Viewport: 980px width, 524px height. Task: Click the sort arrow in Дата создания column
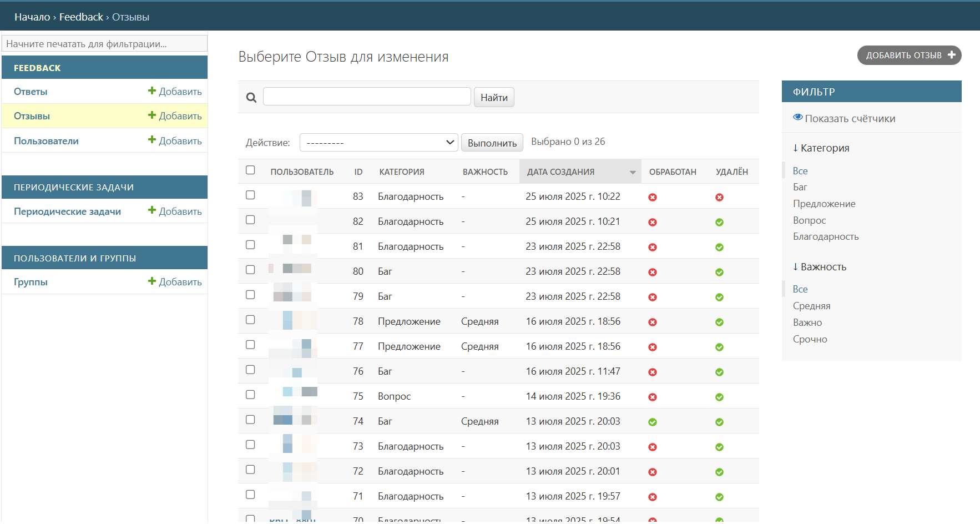coord(633,172)
